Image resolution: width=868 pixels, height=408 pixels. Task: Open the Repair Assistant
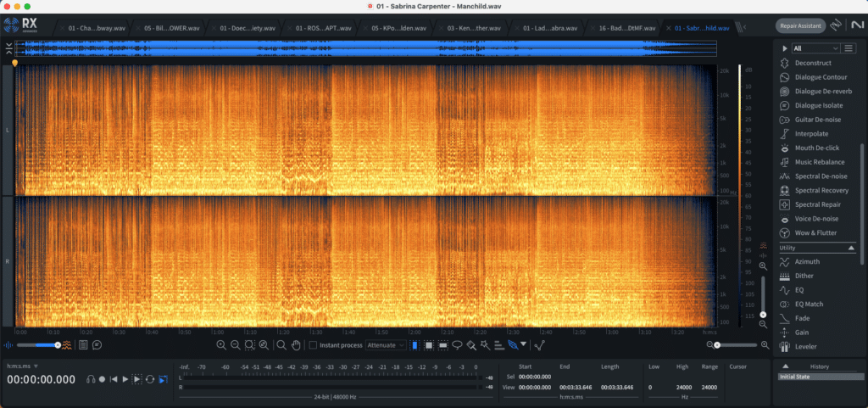click(x=800, y=25)
